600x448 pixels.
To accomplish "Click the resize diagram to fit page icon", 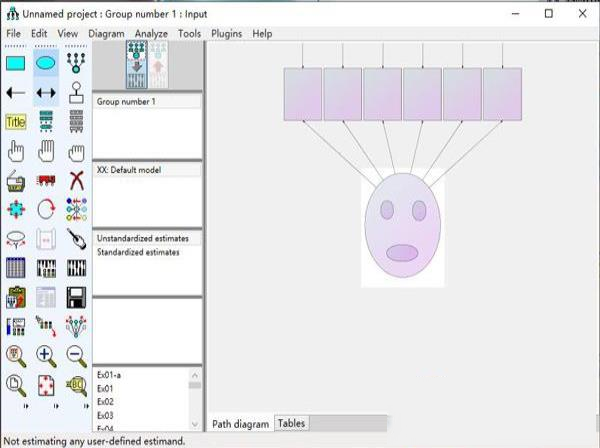I will (46, 386).
